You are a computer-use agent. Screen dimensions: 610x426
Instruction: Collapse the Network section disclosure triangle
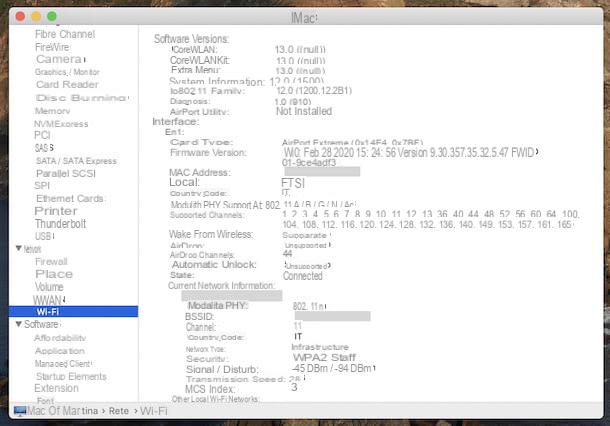coord(19,248)
